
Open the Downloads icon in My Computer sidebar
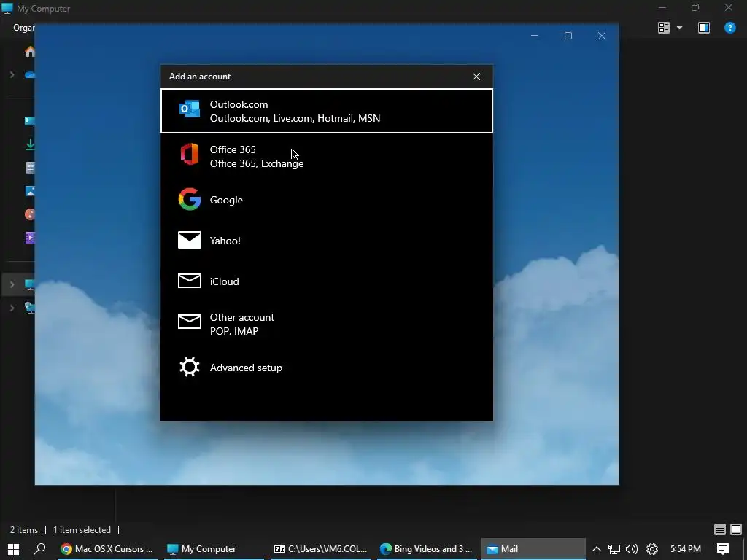tap(30, 144)
